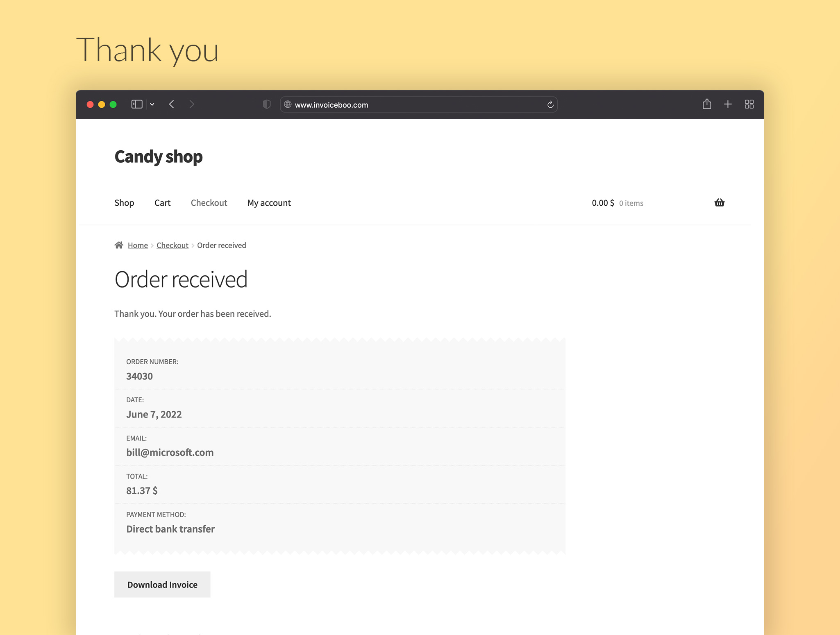Go to the Cart menu item

pos(162,203)
